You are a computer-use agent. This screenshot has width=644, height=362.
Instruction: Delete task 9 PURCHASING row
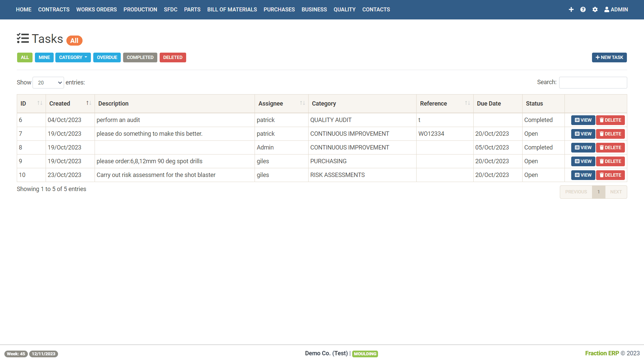click(610, 161)
